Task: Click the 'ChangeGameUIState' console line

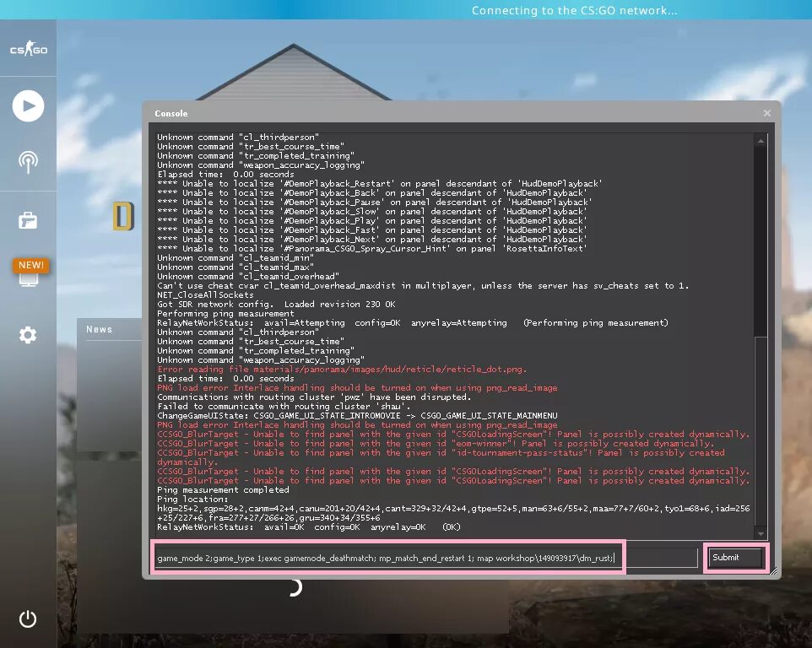Action: [x=357, y=416]
